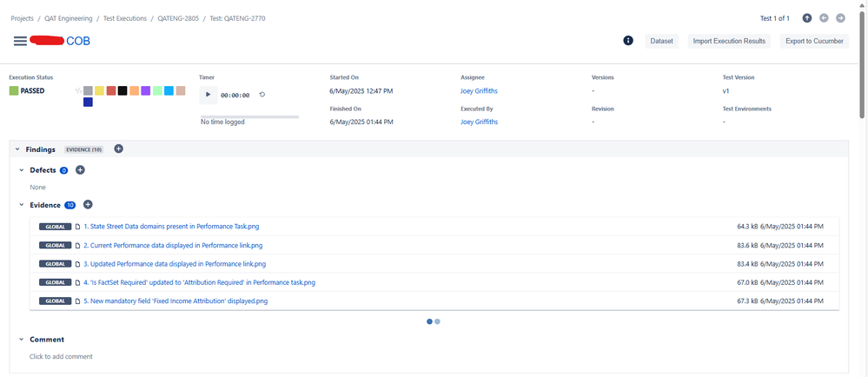
Task: Collapse the Findings section chevron
Action: pos(17,149)
